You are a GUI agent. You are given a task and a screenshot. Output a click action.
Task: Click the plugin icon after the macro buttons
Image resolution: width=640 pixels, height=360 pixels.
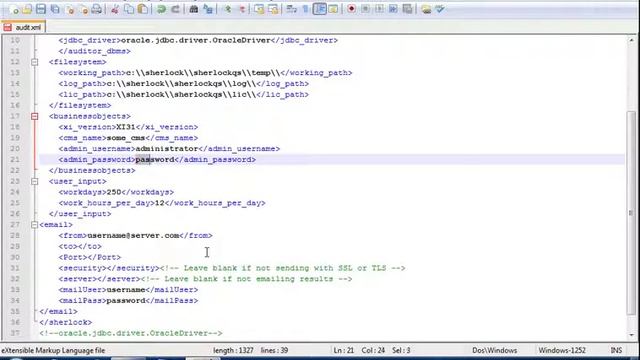point(426,9)
